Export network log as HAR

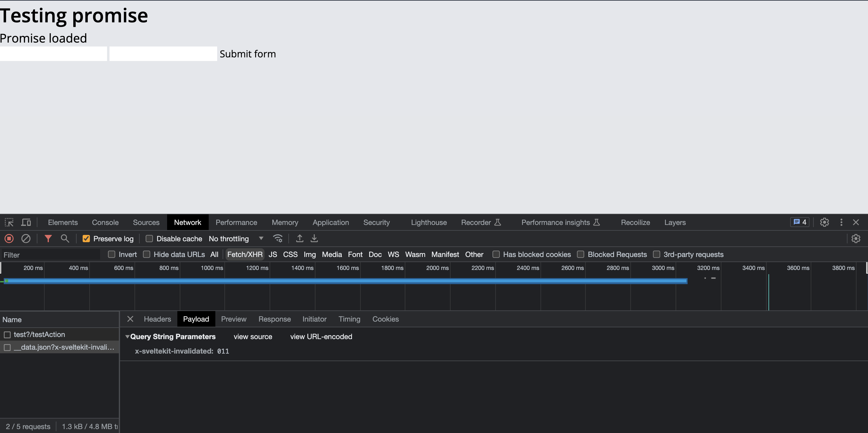[x=314, y=239]
